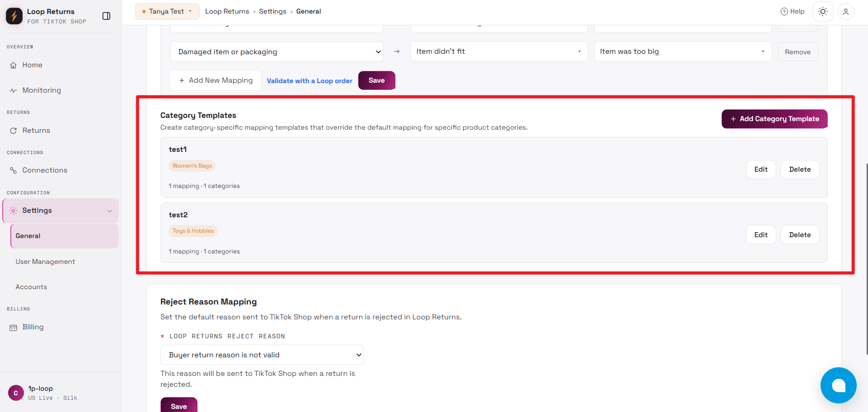Delete the test1 template
The image size is (868, 412).
800,169
